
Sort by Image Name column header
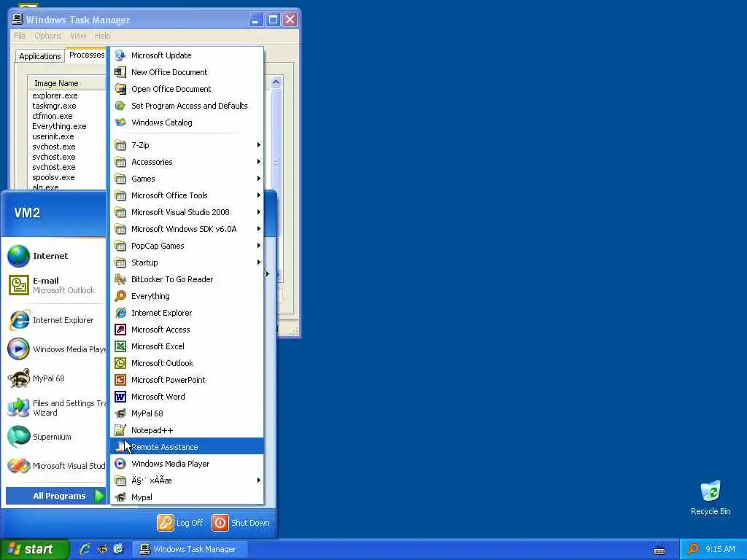coord(66,83)
